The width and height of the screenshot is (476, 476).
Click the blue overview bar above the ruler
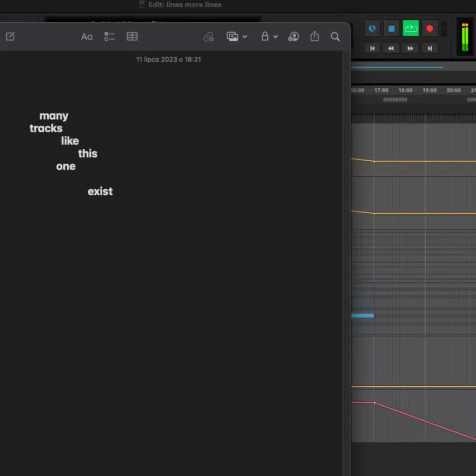pos(397,67)
